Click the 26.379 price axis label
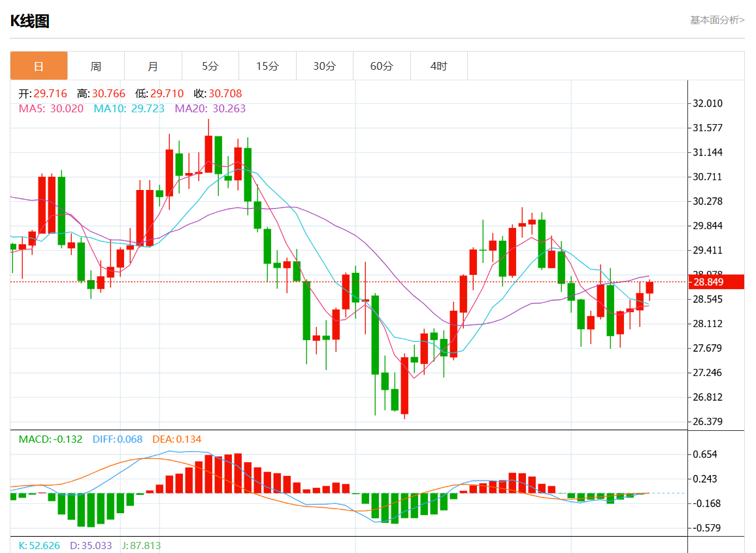 click(707, 422)
